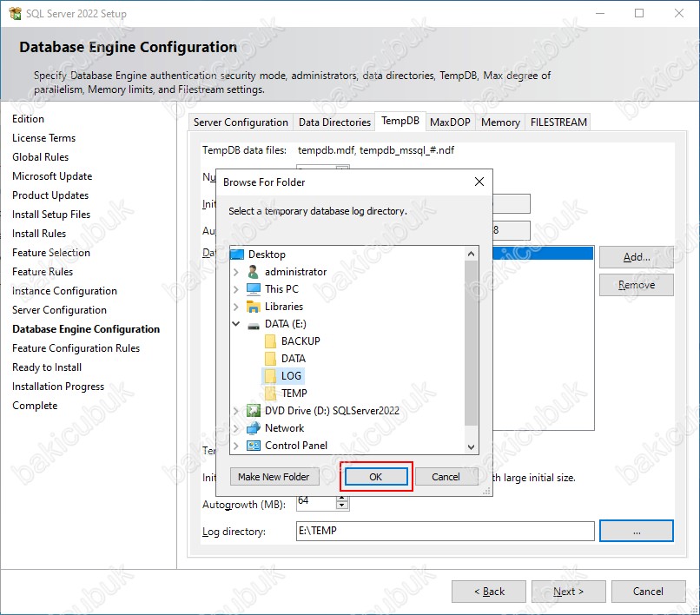This screenshot has height=615, width=700.
Task: Increase log Autogrowth value with up arrow
Action: pos(342,499)
